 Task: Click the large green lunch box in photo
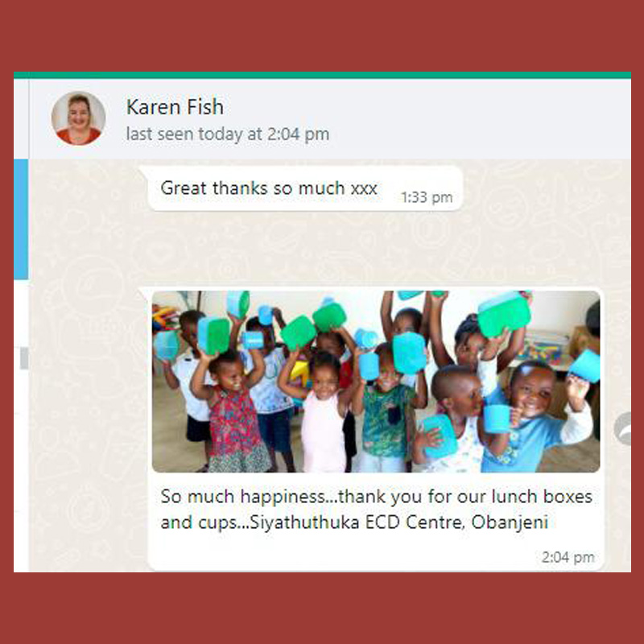504,314
